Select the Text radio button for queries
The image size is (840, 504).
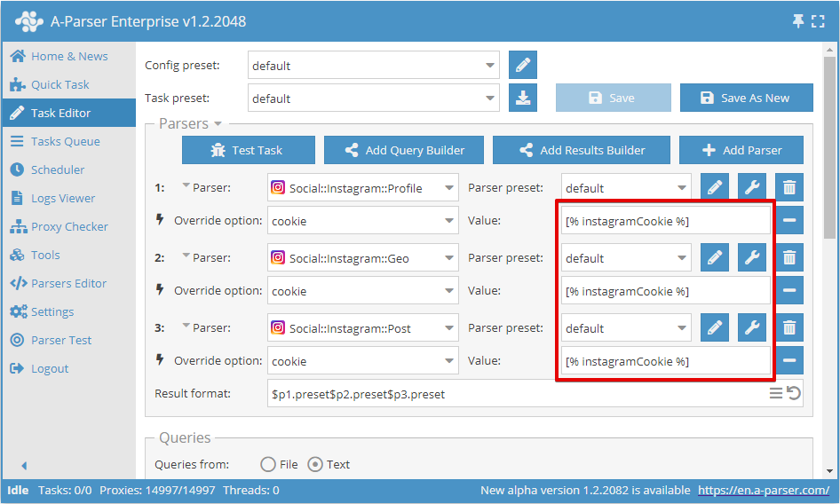pos(315,464)
